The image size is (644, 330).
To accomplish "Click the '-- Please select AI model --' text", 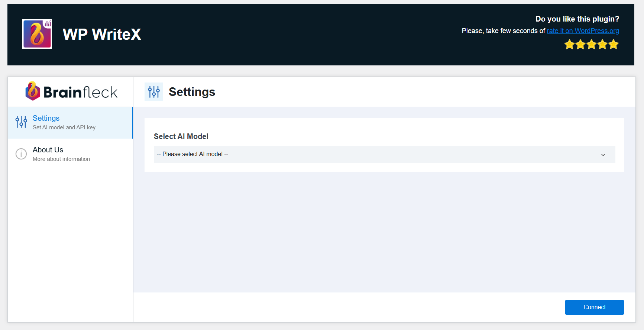I will pyautogui.click(x=192, y=154).
